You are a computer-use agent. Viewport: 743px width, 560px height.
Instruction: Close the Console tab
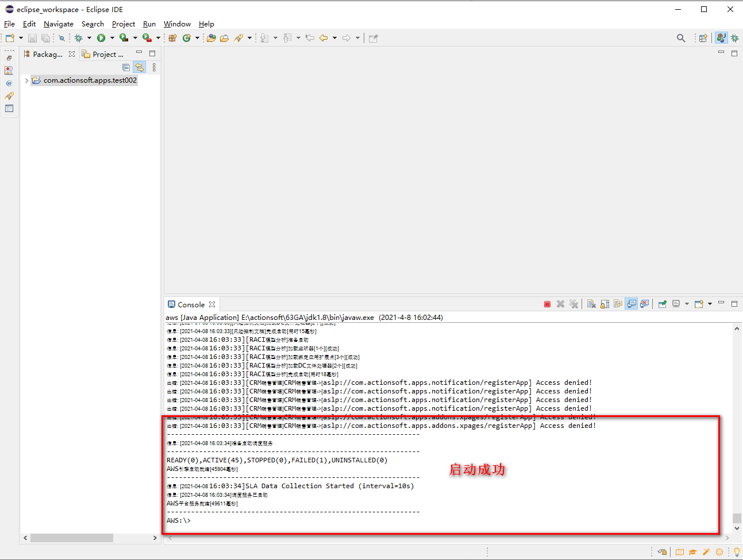212,304
